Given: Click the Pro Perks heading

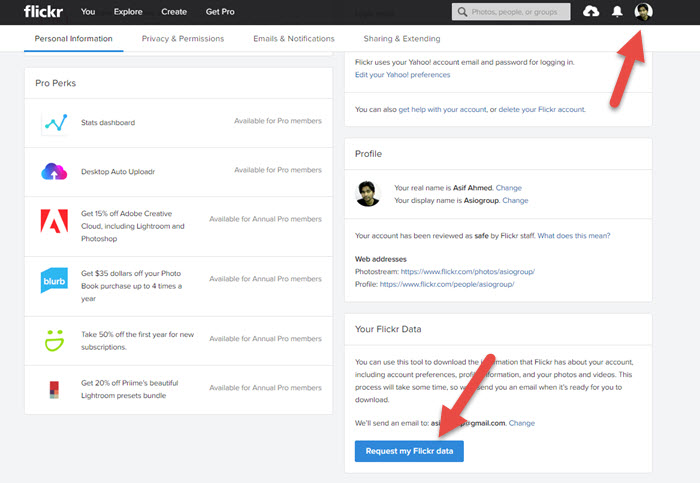Looking at the screenshot, I should pos(55,83).
